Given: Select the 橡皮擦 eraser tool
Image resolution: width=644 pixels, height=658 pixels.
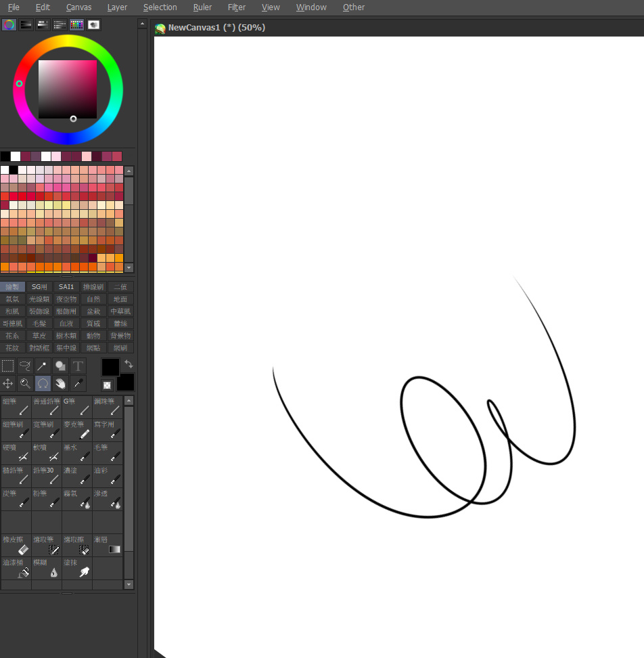Looking at the screenshot, I should [16, 545].
